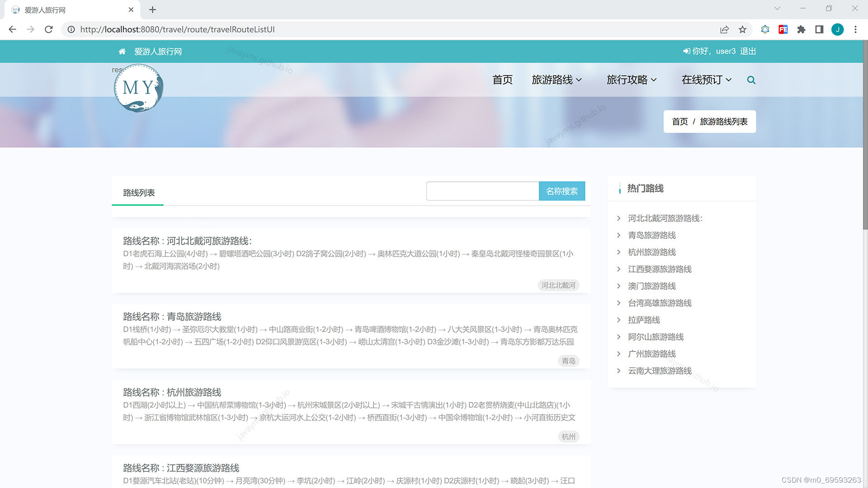Click the chevron before 青岛旅游路线 in sidebar
Screen dimensions: 868x488
(619, 235)
